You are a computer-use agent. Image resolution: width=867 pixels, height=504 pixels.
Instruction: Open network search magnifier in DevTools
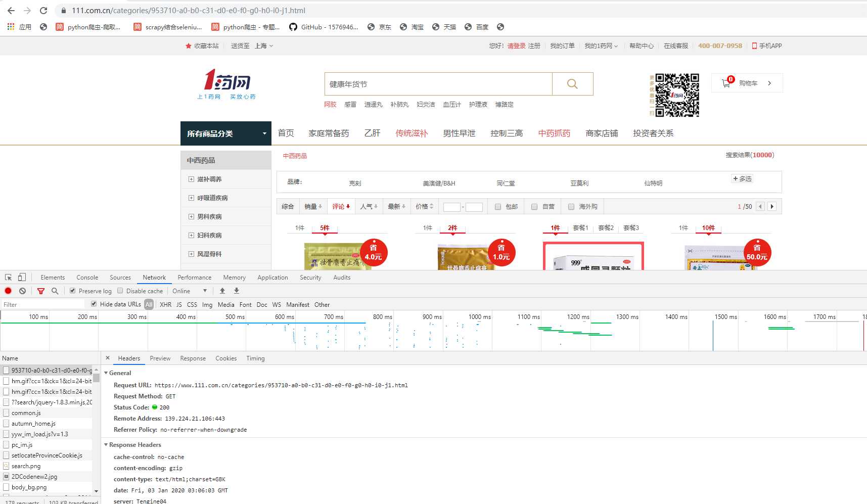click(55, 291)
